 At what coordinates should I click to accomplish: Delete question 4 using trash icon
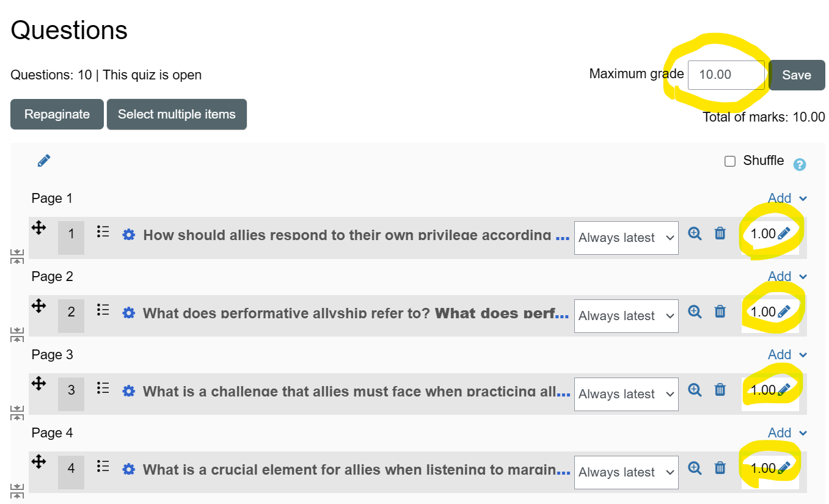720,468
